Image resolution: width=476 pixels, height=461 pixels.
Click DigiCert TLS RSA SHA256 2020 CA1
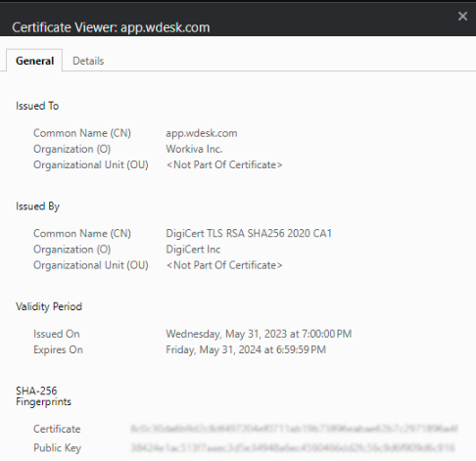click(249, 233)
